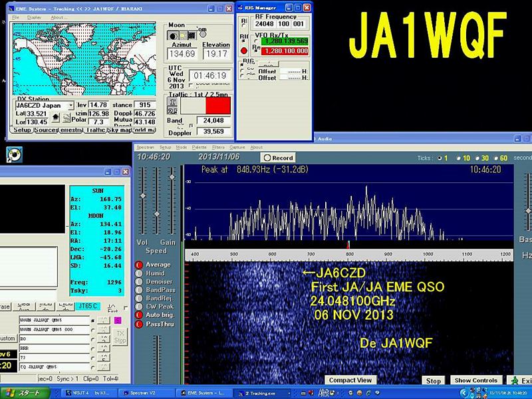Open the Spectran Palette menu
The image size is (532, 399).
point(199,147)
